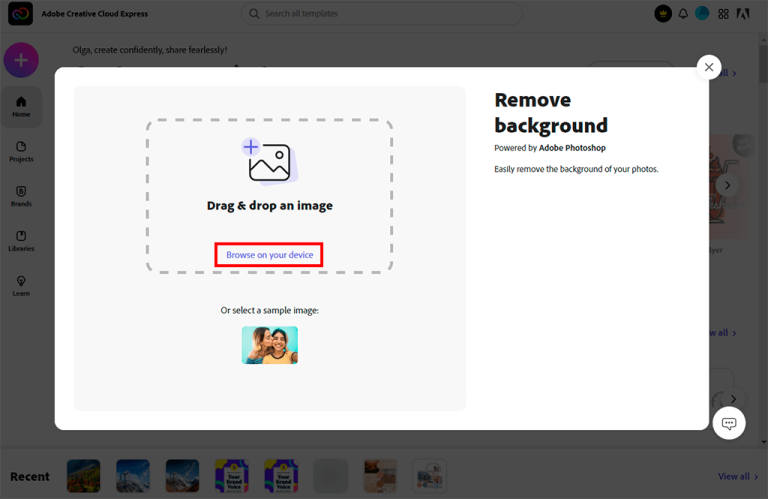
Task: Click the search magnifier icon
Action: pos(254,14)
